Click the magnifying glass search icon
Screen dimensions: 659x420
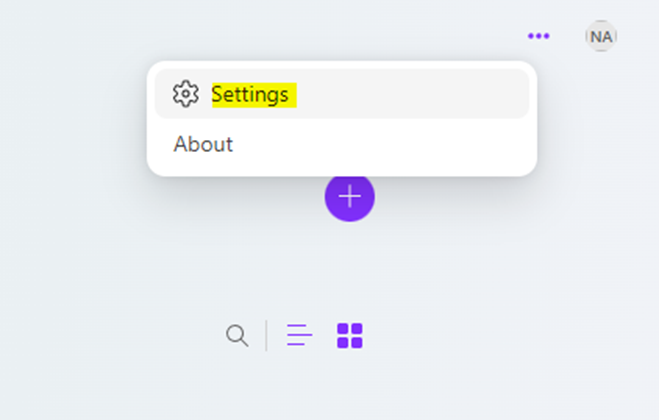click(x=237, y=335)
